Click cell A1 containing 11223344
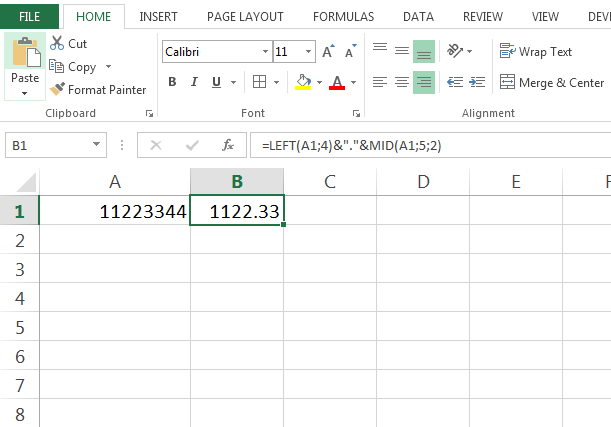Image resolution: width=611 pixels, height=427 pixels. [x=115, y=210]
